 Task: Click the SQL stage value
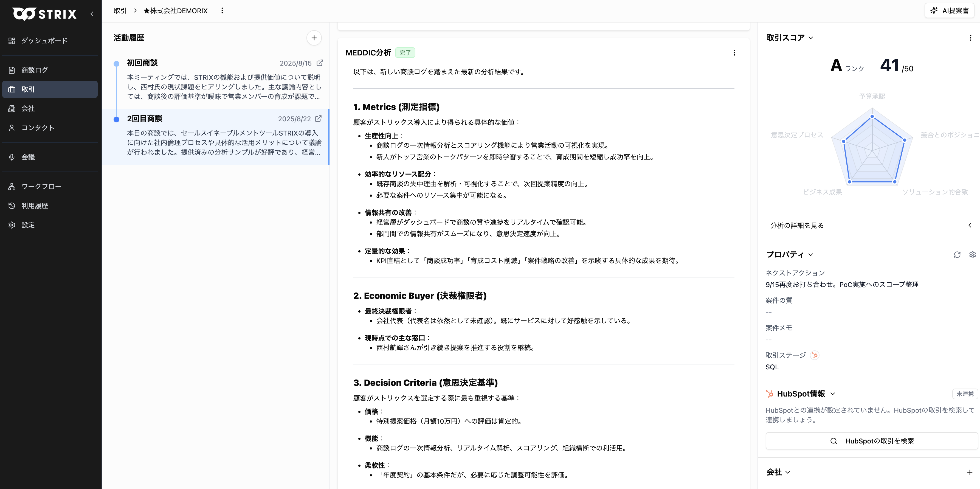click(x=772, y=367)
